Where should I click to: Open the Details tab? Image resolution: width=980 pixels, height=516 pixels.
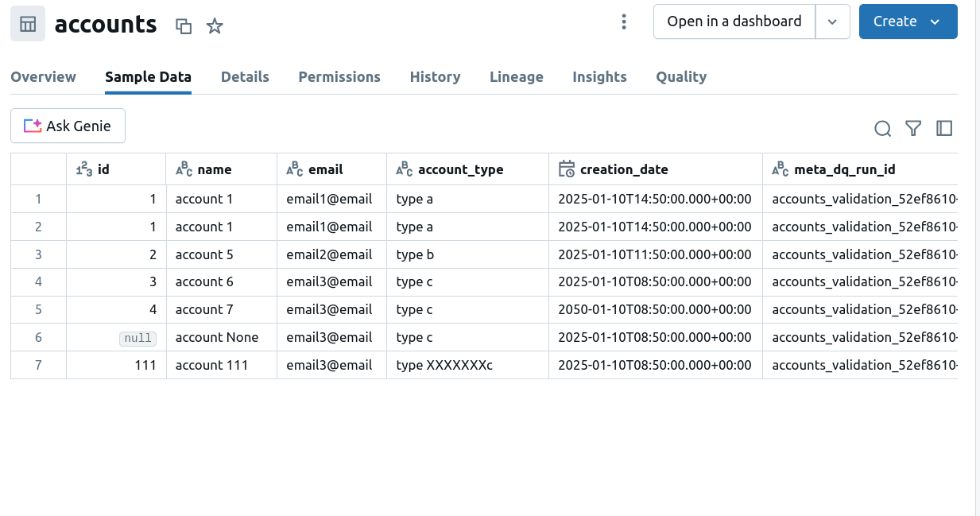245,77
